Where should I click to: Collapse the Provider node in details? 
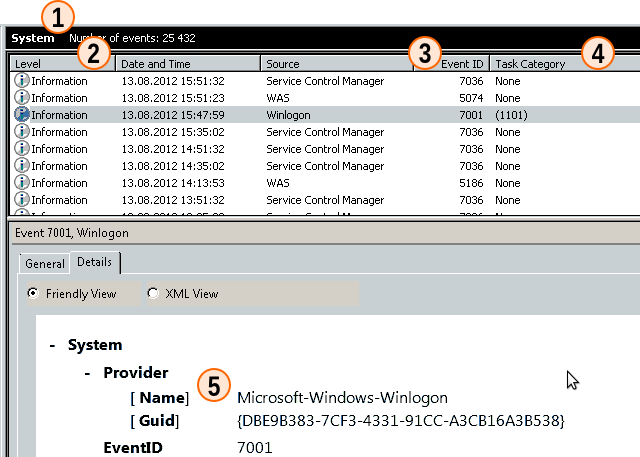point(87,373)
